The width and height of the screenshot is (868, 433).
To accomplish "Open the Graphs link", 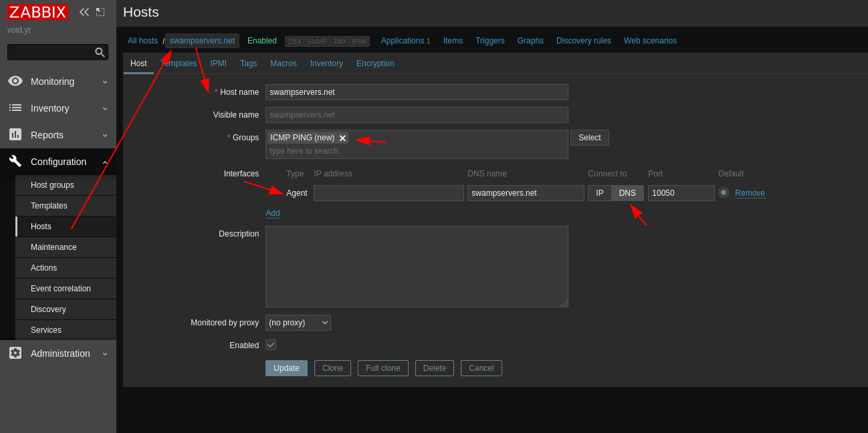I will [530, 41].
